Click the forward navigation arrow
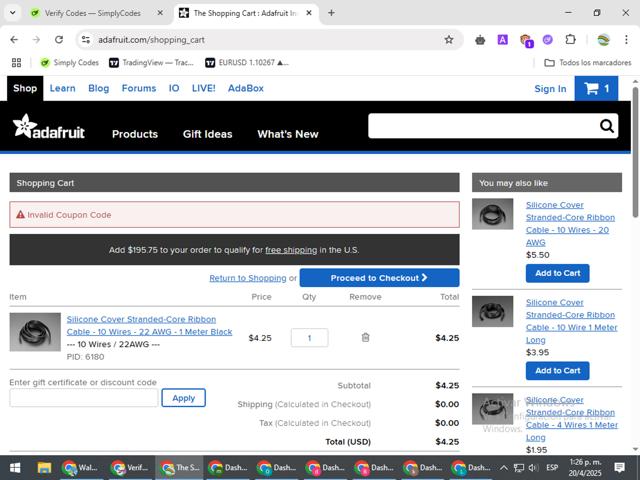The height and width of the screenshot is (480, 640). pyautogui.click(x=36, y=40)
